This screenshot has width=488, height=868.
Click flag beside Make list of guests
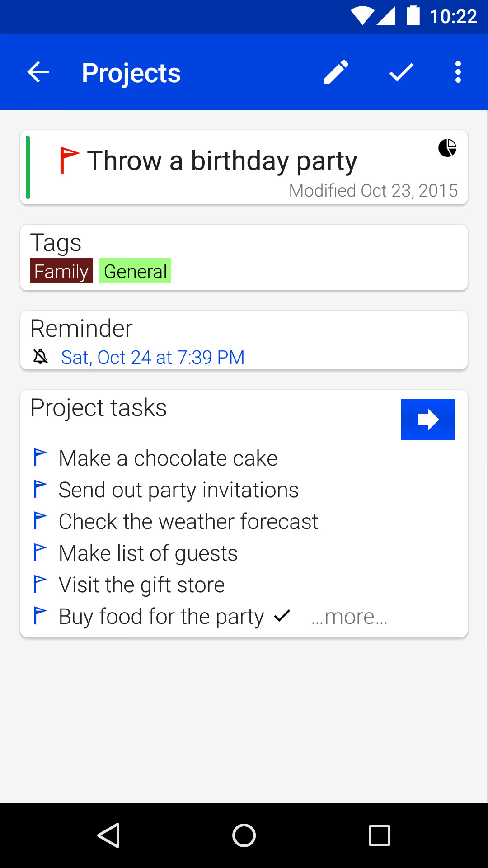tap(40, 552)
